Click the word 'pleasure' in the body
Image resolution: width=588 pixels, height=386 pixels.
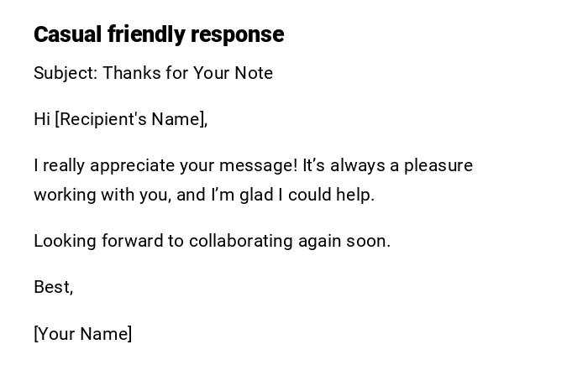438,165
